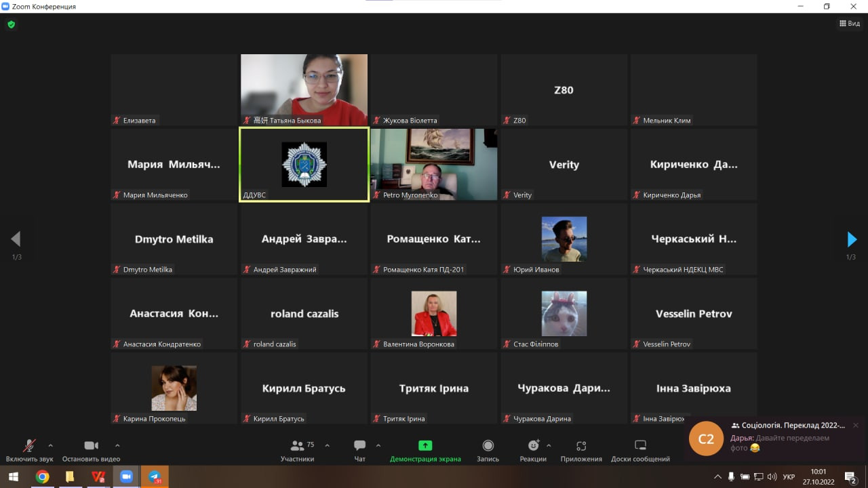Click muted mic icon for Андрей Завражний
Screen dimensions: 868x488
tap(248, 270)
